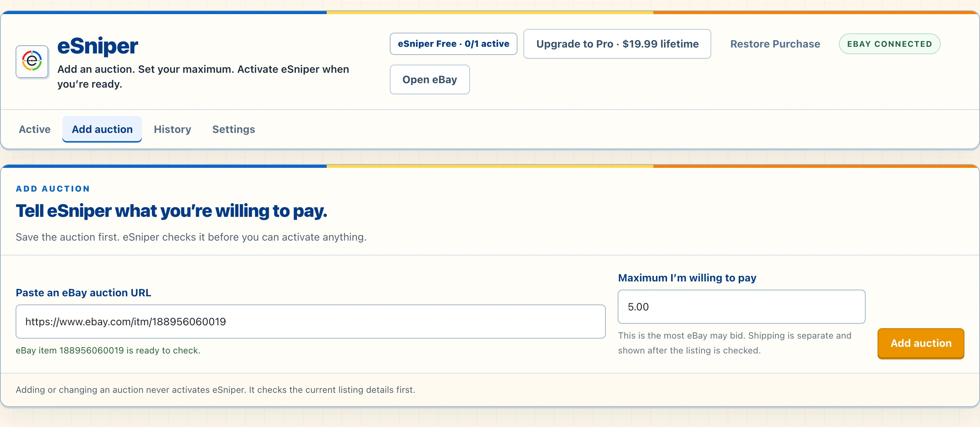Open the History tab
980x427 pixels.
[x=172, y=129]
